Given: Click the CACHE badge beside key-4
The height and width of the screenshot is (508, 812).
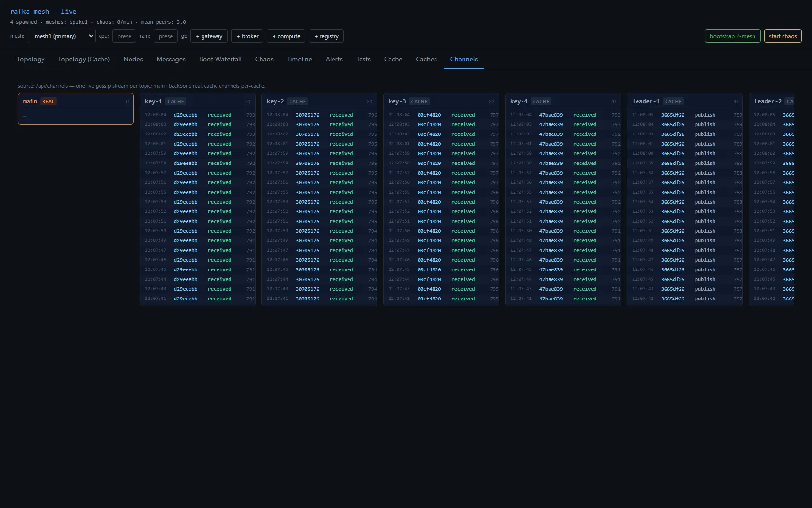Looking at the screenshot, I should point(541,101).
